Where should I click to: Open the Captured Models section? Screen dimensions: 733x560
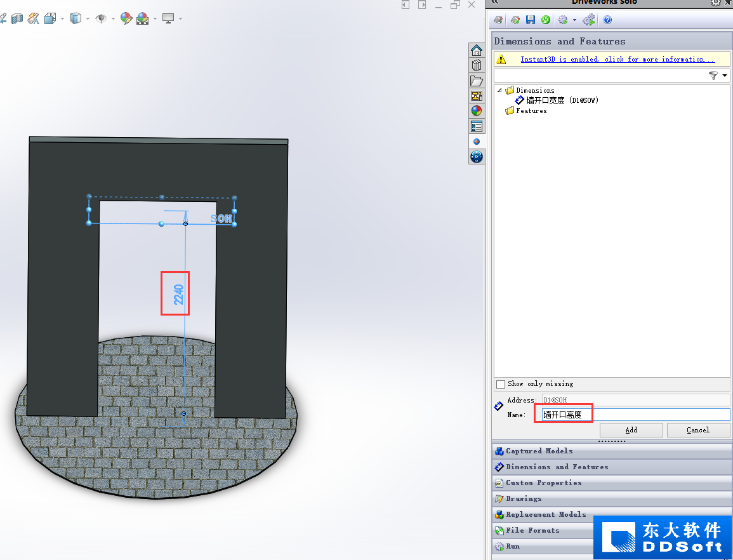tap(612, 451)
